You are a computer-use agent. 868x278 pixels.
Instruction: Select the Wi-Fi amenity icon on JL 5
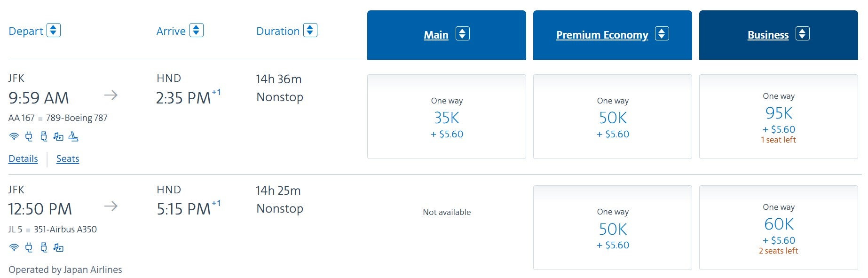point(15,247)
